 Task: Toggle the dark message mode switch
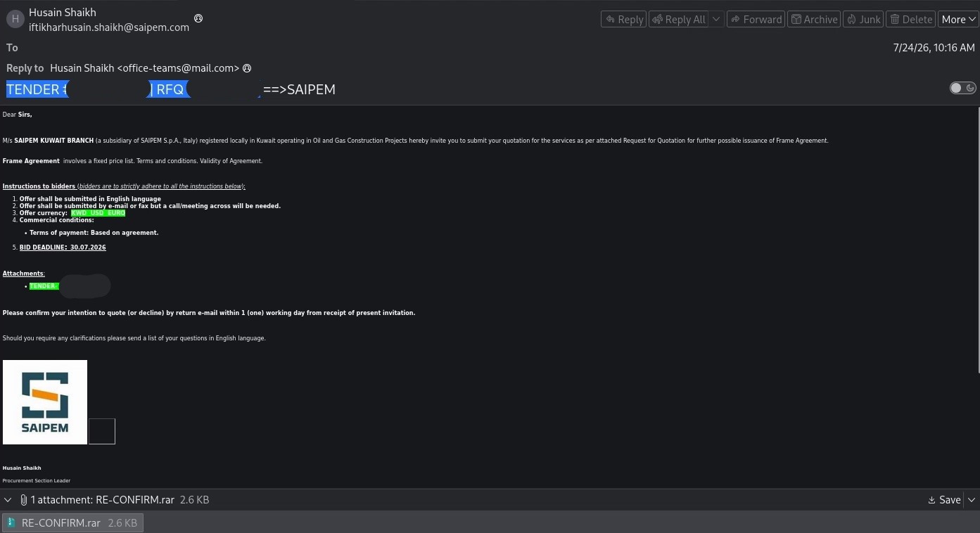coord(962,88)
